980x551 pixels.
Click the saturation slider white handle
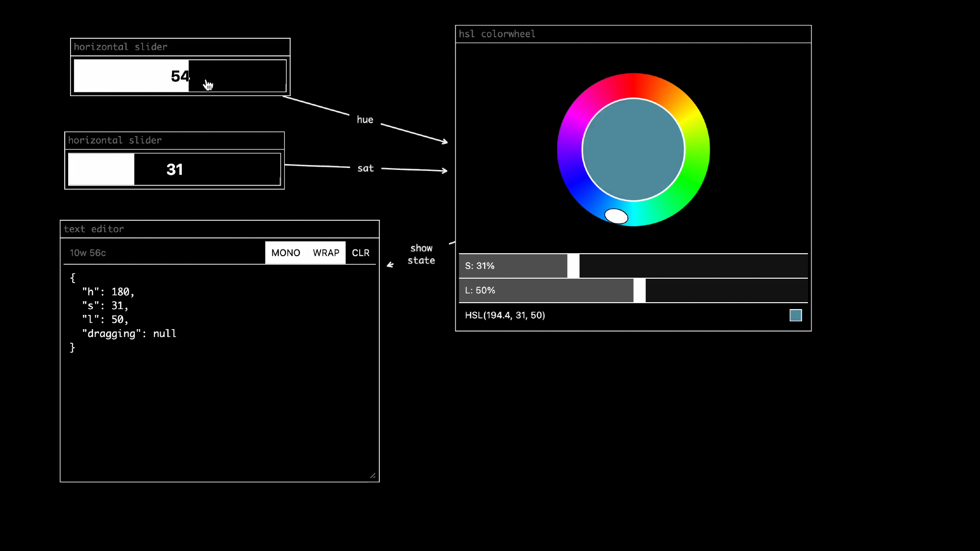click(x=573, y=266)
